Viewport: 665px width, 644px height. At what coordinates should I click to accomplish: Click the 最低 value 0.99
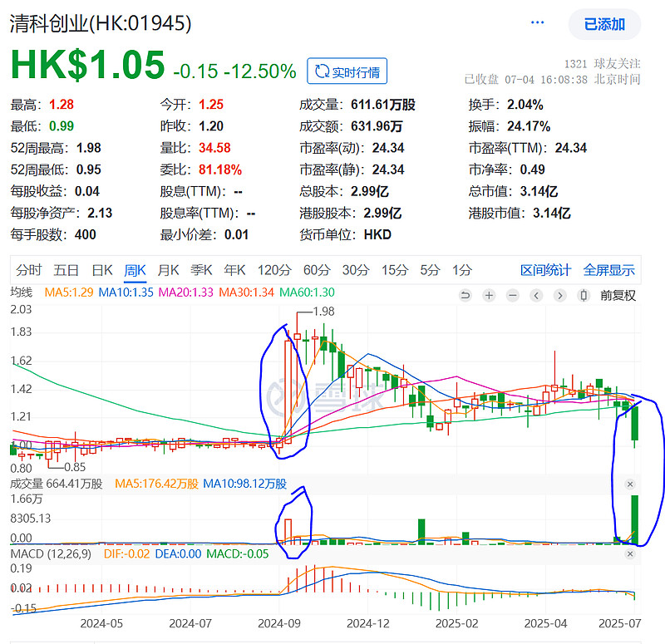click(x=61, y=126)
